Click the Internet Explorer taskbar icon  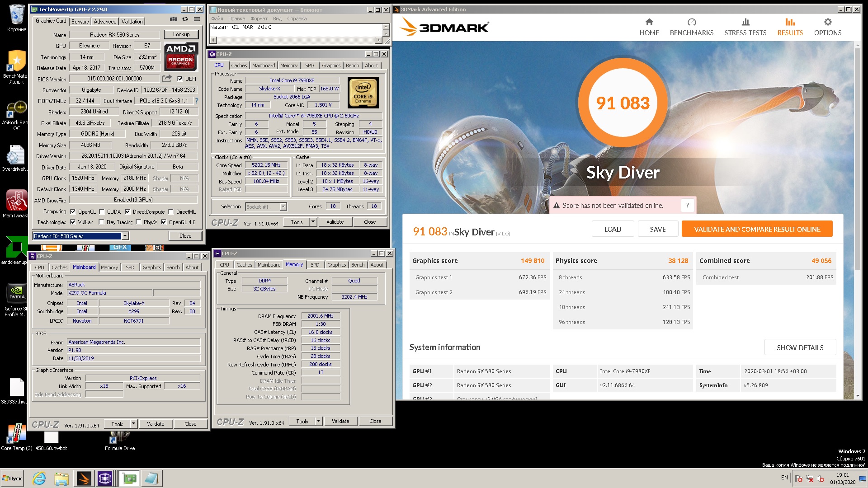40,478
